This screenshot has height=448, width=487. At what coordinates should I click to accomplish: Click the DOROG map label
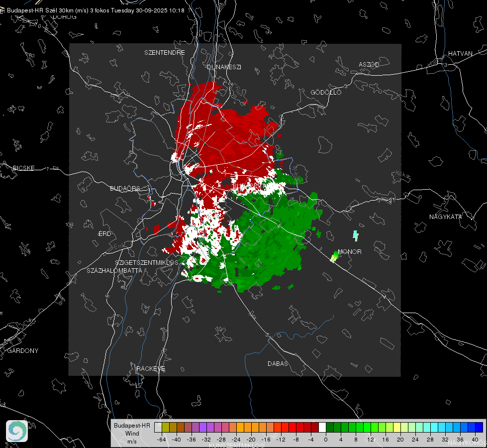point(65,17)
